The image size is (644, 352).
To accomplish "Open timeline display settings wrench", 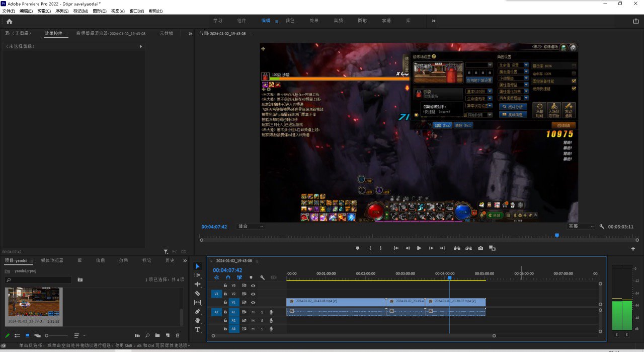I will pyautogui.click(x=262, y=277).
